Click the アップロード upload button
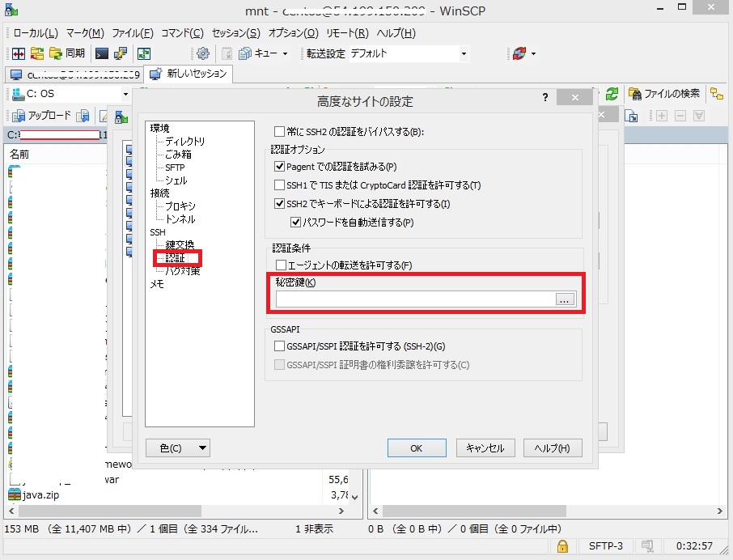 pos(41,116)
